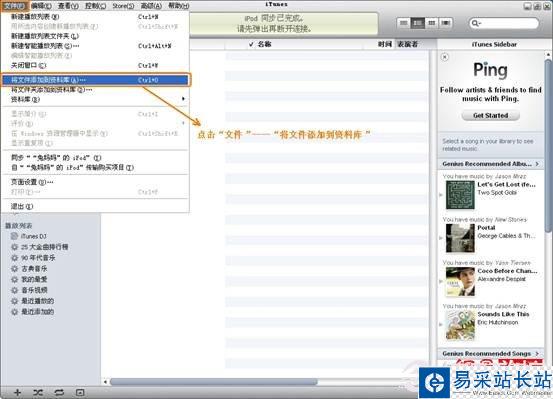Open the 编辑 menu
This screenshot has width=553, height=399.
[x=41, y=6]
